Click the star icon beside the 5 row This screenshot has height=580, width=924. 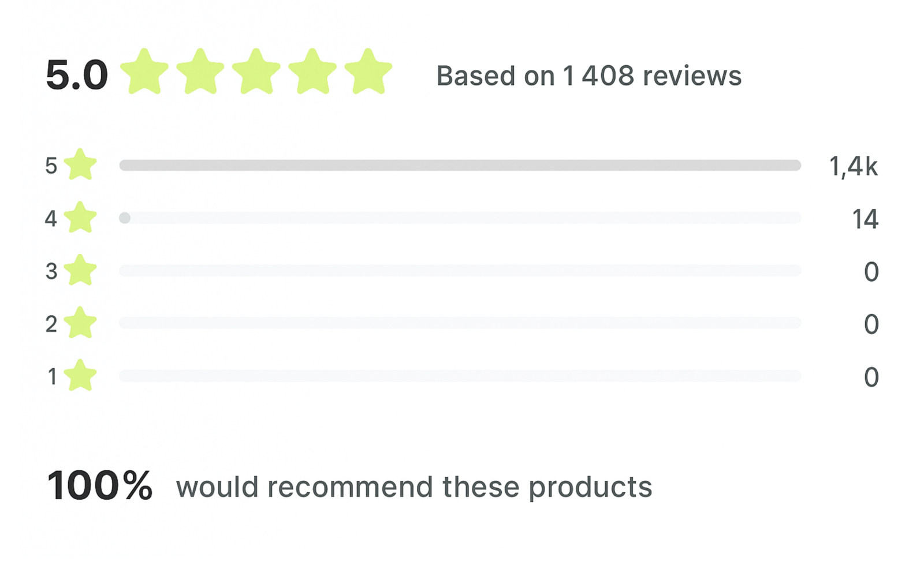tap(80, 165)
